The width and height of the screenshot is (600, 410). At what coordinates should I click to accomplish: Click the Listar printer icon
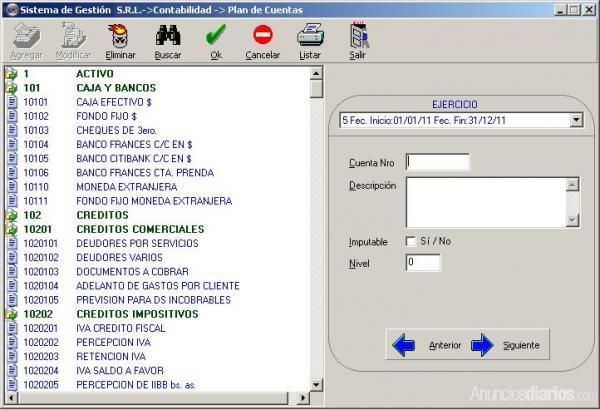pos(310,37)
